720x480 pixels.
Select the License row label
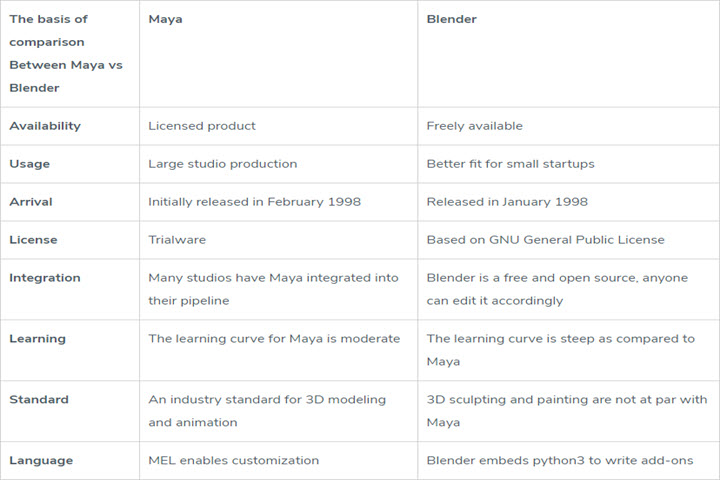(33, 240)
